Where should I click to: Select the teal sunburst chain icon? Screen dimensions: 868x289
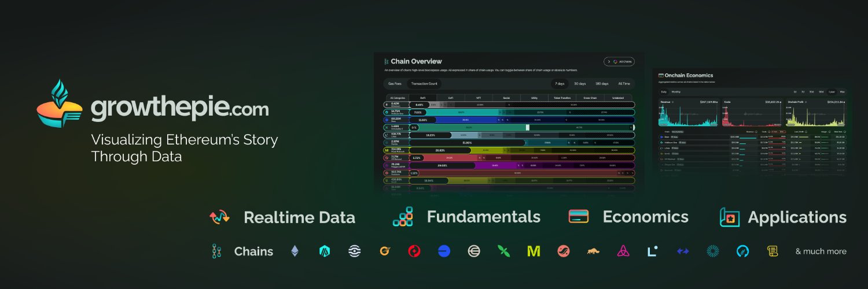[x=712, y=251]
